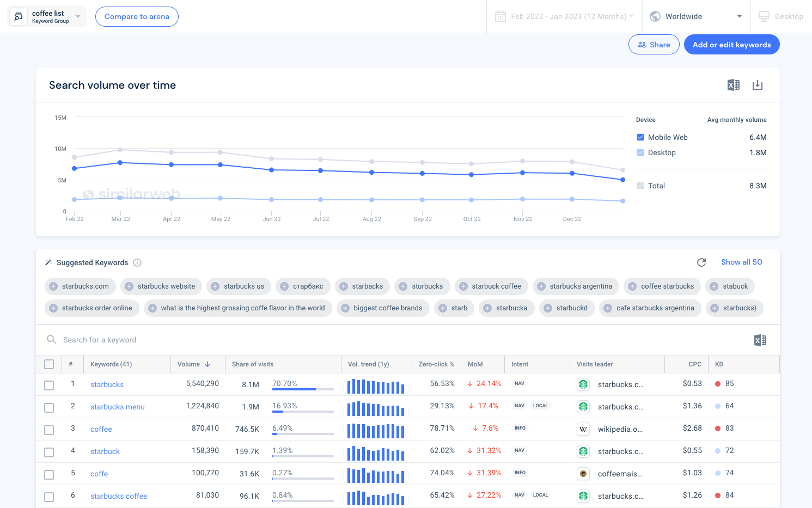Click the starbucks.com favicon in row 1
This screenshot has height=508, width=812.
pyautogui.click(x=583, y=384)
